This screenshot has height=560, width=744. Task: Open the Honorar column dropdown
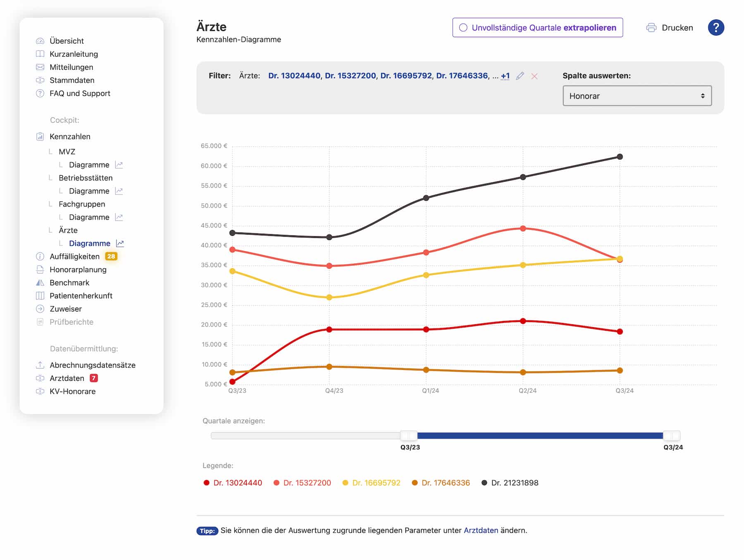coord(637,96)
